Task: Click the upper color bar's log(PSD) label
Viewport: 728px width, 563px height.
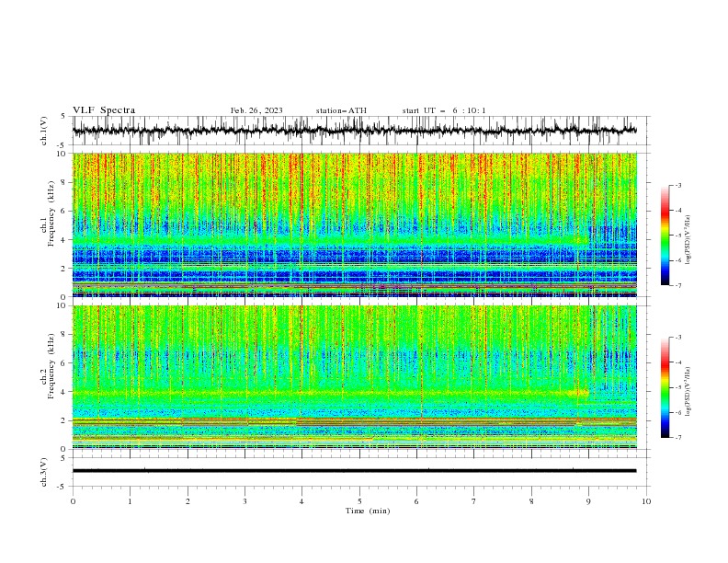Action: pos(688,240)
